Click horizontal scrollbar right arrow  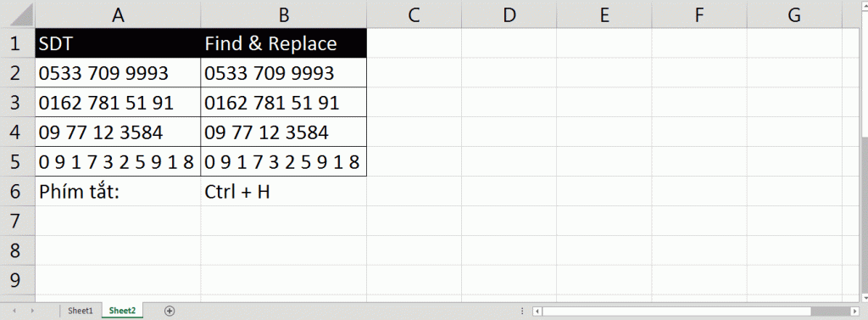pyautogui.click(x=854, y=312)
